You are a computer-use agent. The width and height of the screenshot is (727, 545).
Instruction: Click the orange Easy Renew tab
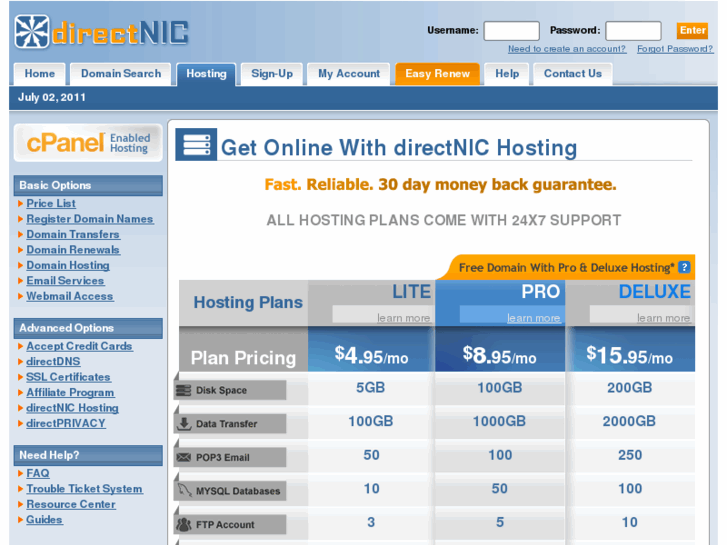click(437, 74)
